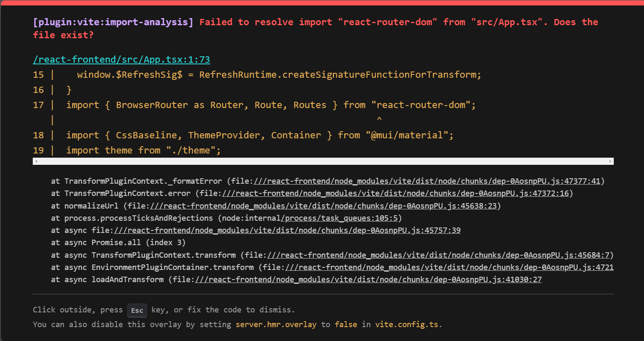Open the loadAndTransform link dep-0AosnpPU.js:41030:27
This screenshot has width=644, height=341.
click(368, 280)
